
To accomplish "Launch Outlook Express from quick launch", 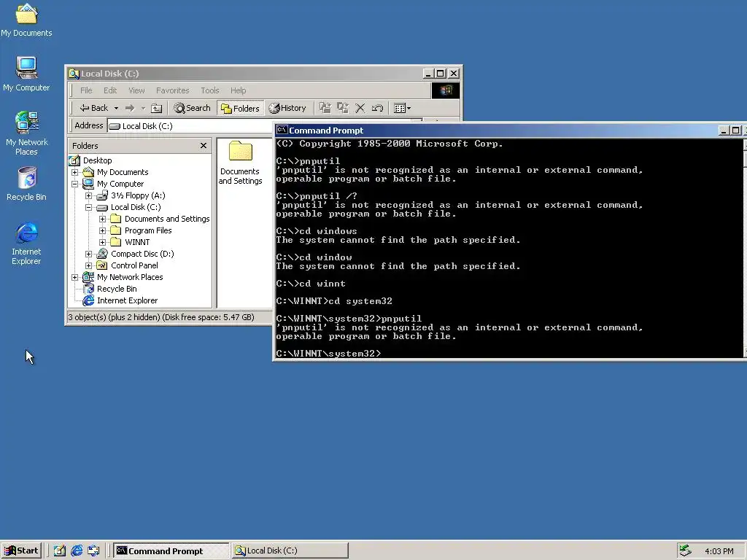I will coord(94,551).
